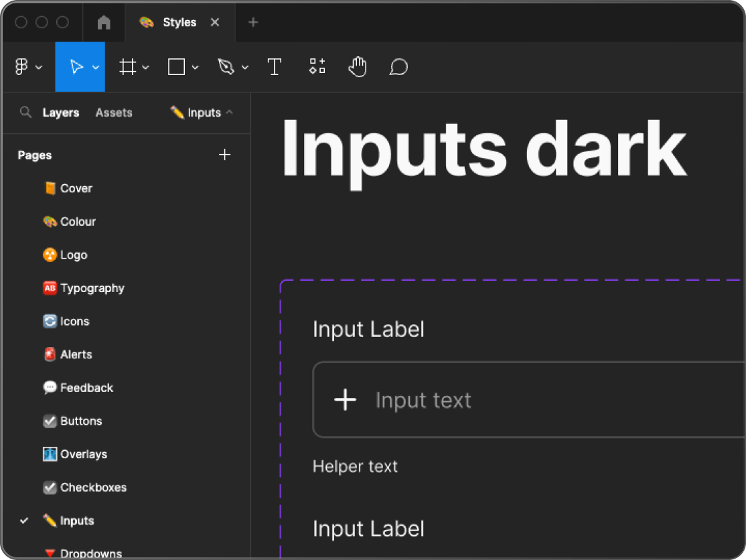Screen dimensions: 746x560
Task: Add a new page with plus button
Action: tap(224, 155)
